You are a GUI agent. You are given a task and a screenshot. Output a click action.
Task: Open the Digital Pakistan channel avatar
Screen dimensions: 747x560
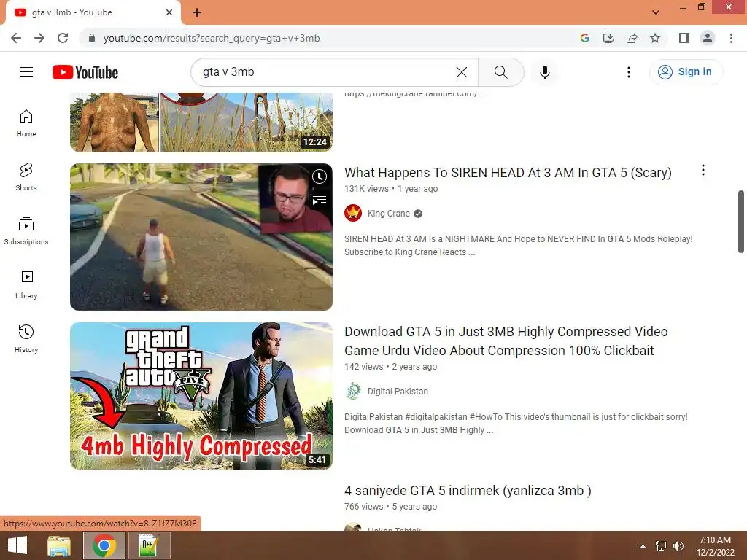click(353, 392)
